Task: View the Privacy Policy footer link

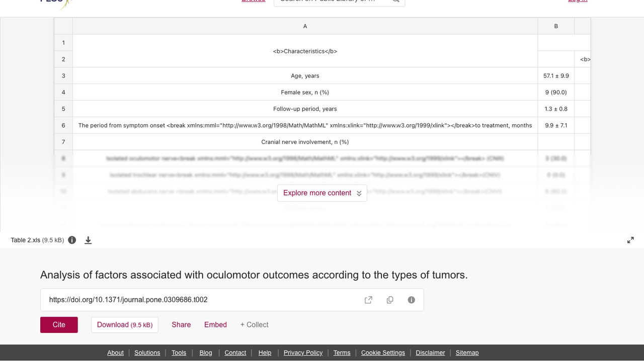Action: (303, 353)
